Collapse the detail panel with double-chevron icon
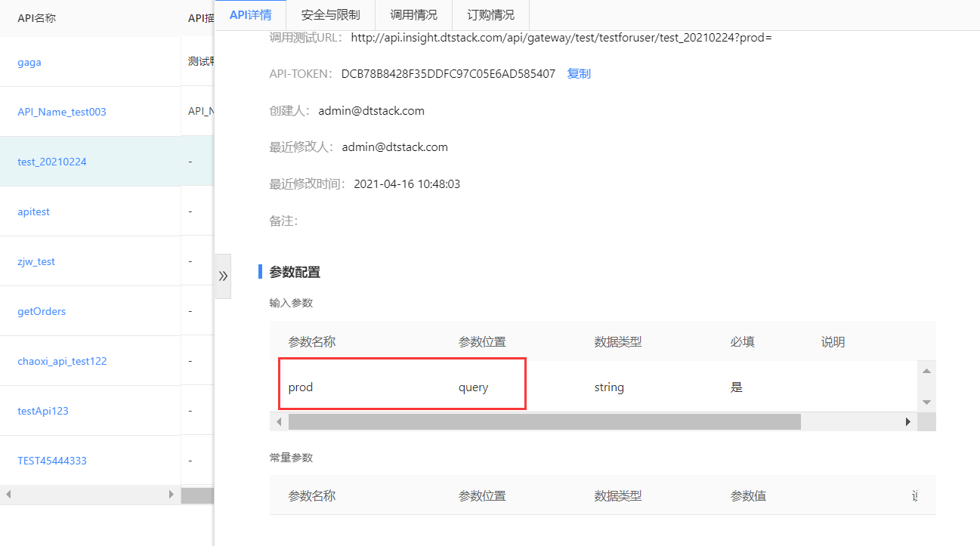 (x=223, y=276)
